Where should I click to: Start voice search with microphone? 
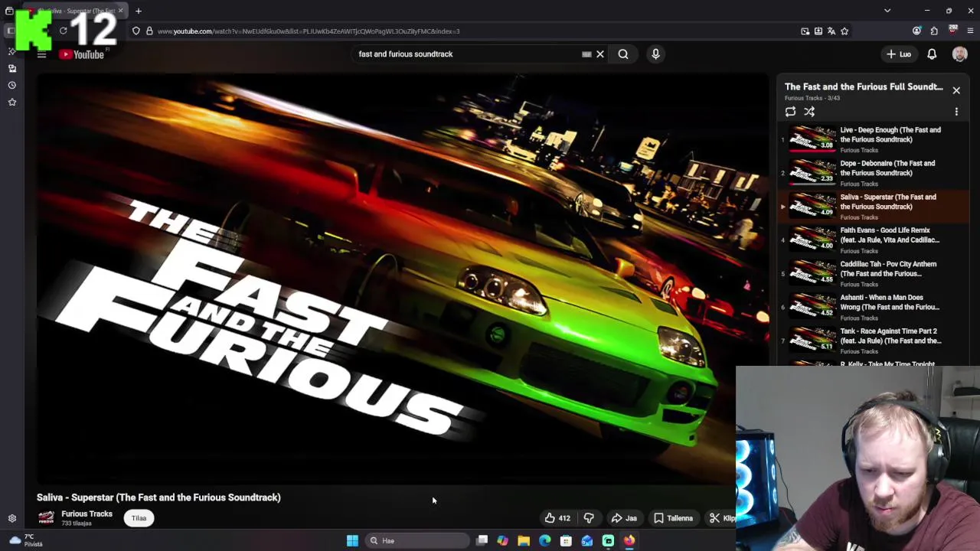(x=655, y=54)
